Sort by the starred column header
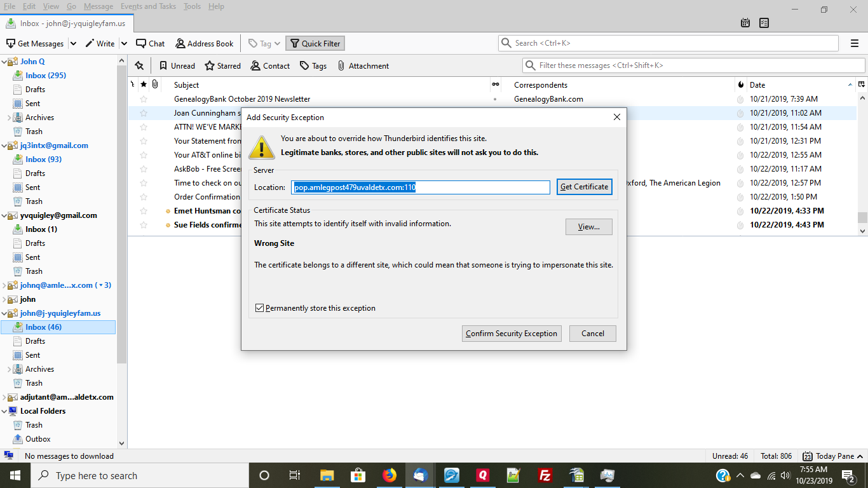The image size is (868, 488). point(144,85)
